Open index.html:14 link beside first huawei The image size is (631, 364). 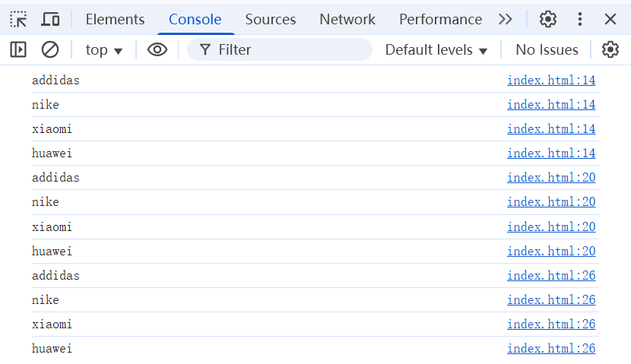click(551, 154)
